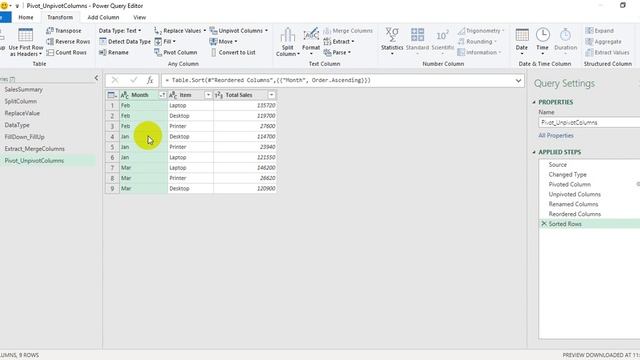This screenshot has height=360, width=640.
Task: Switch to the View tab
Action: [140, 17]
